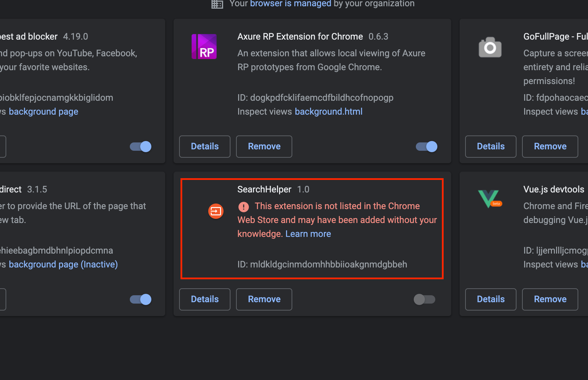Open Details for Axure RP extension
This screenshot has height=380, width=588.
204,146
